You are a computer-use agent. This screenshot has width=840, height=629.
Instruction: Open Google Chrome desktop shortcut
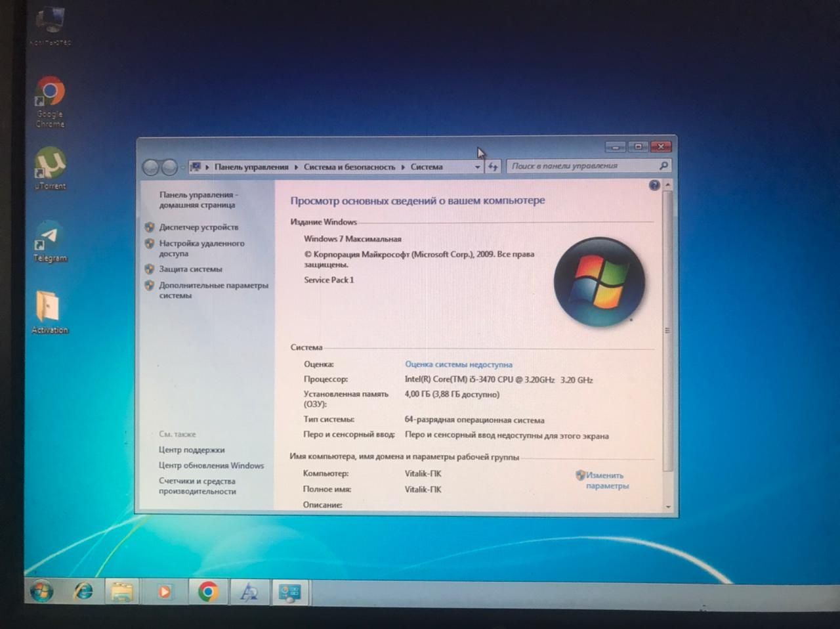50,102
